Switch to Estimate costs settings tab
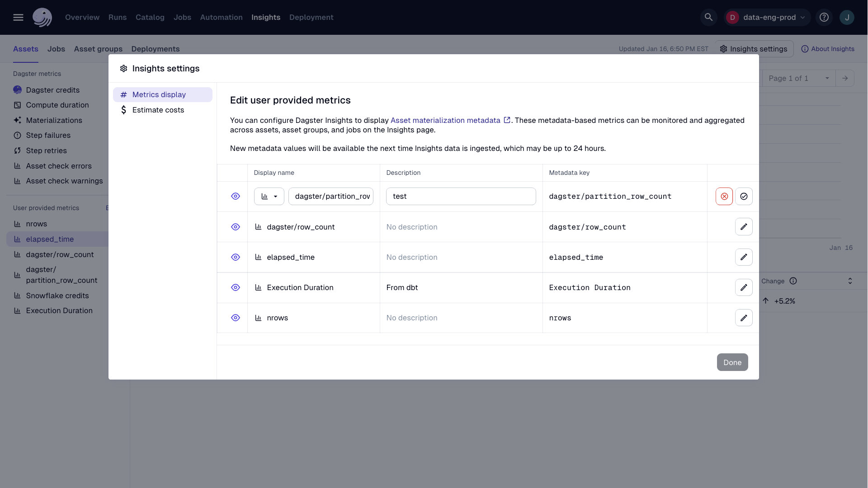 (x=157, y=110)
